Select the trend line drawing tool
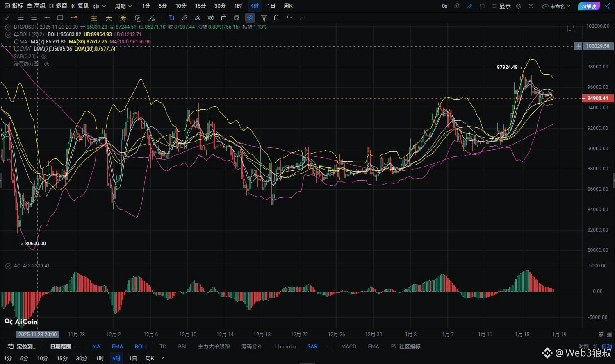 [x=8, y=18]
